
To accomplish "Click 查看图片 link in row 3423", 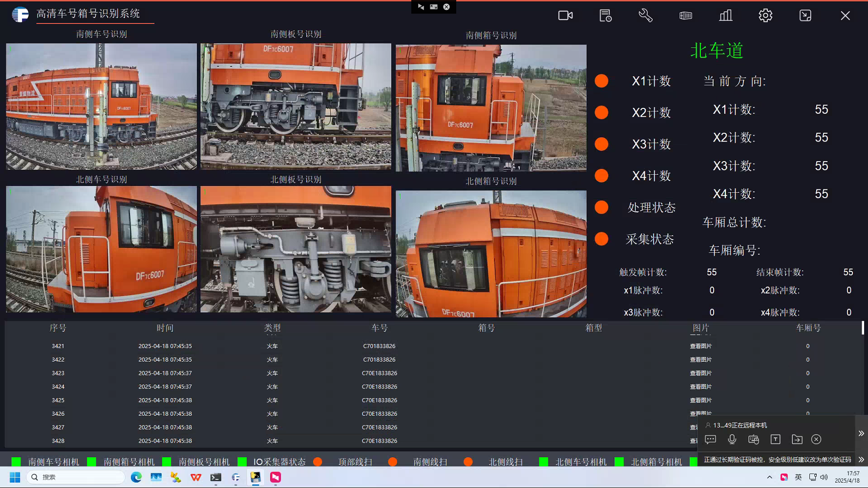I will pos(700,373).
